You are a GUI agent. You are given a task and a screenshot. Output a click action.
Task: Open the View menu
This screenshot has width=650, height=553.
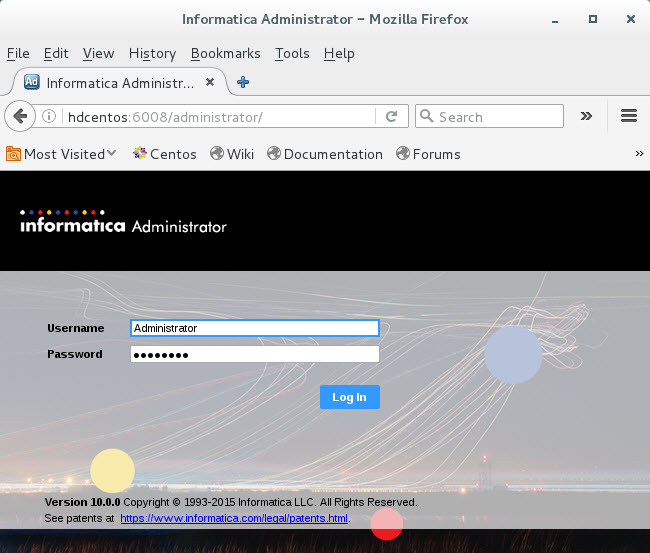[x=98, y=53]
